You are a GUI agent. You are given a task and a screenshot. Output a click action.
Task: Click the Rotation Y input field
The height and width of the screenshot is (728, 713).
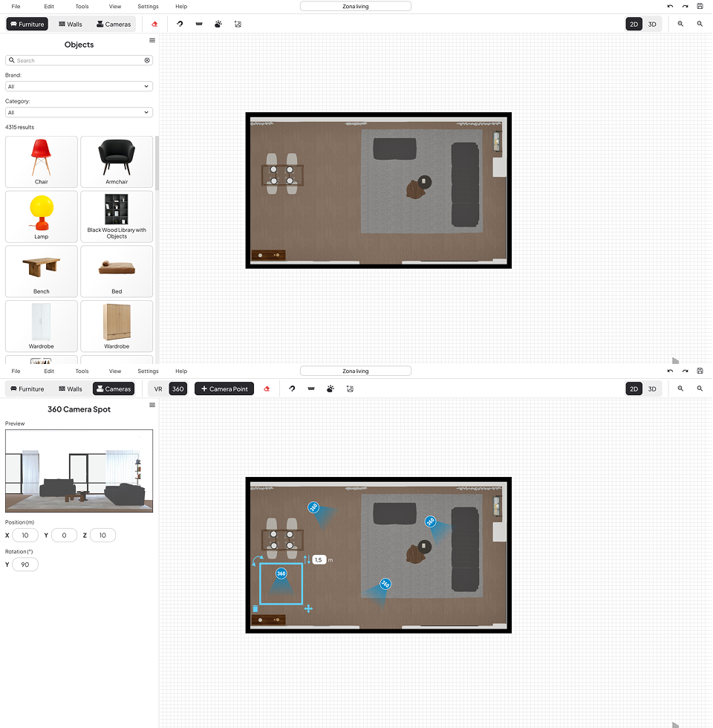(x=25, y=565)
